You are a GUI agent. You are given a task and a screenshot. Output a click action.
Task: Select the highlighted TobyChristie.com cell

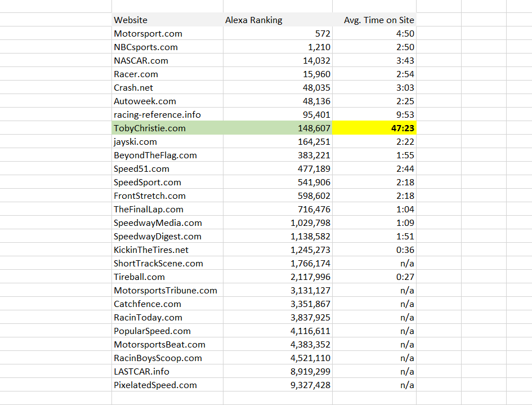(x=167, y=128)
